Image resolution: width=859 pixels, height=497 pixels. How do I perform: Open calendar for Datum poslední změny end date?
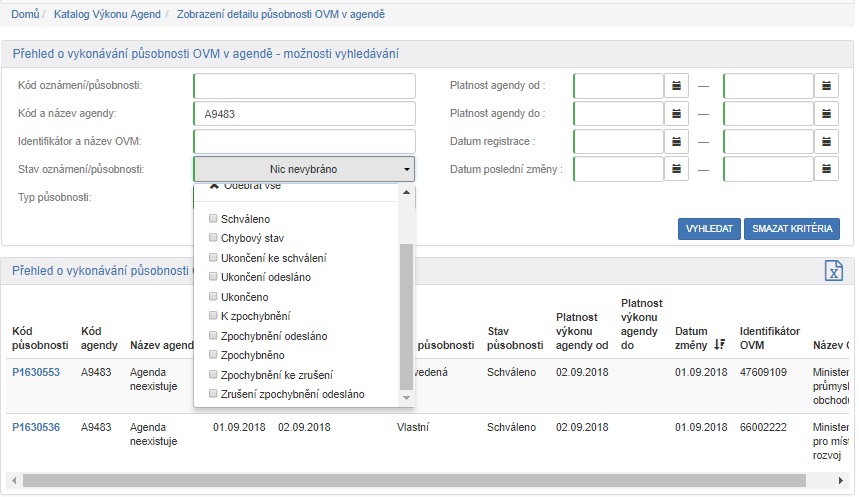click(x=827, y=169)
